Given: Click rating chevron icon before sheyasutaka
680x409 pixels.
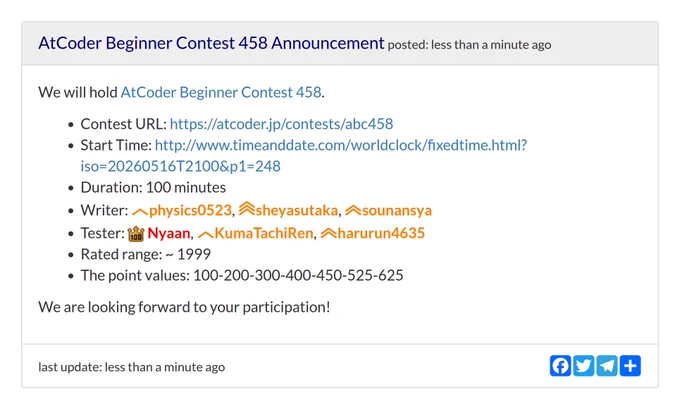Looking at the screenshot, I should pyautogui.click(x=246, y=209).
